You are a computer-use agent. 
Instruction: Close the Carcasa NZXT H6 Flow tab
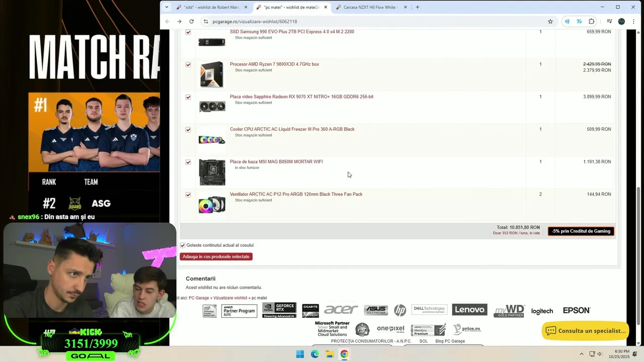(x=406, y=8)
